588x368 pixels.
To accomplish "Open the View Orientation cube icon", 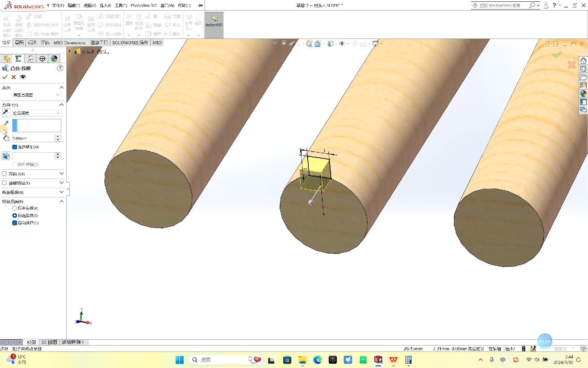I will pos(318,44).
